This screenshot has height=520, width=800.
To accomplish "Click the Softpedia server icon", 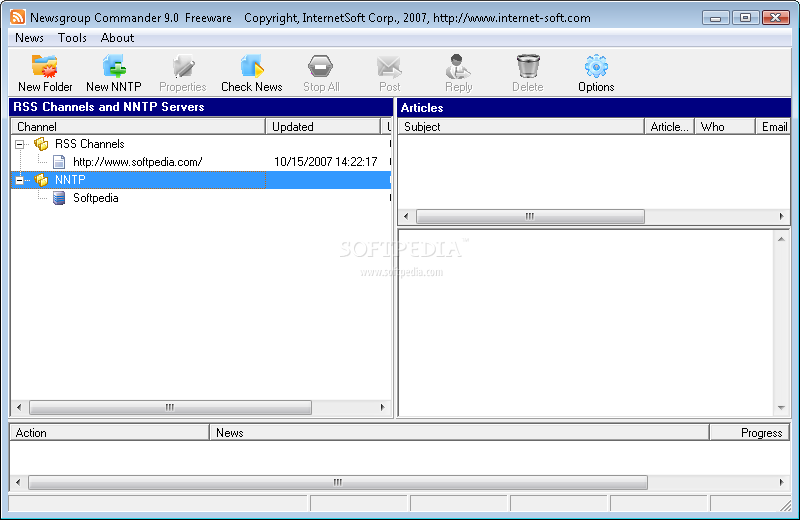I will (x=59, y=198).
